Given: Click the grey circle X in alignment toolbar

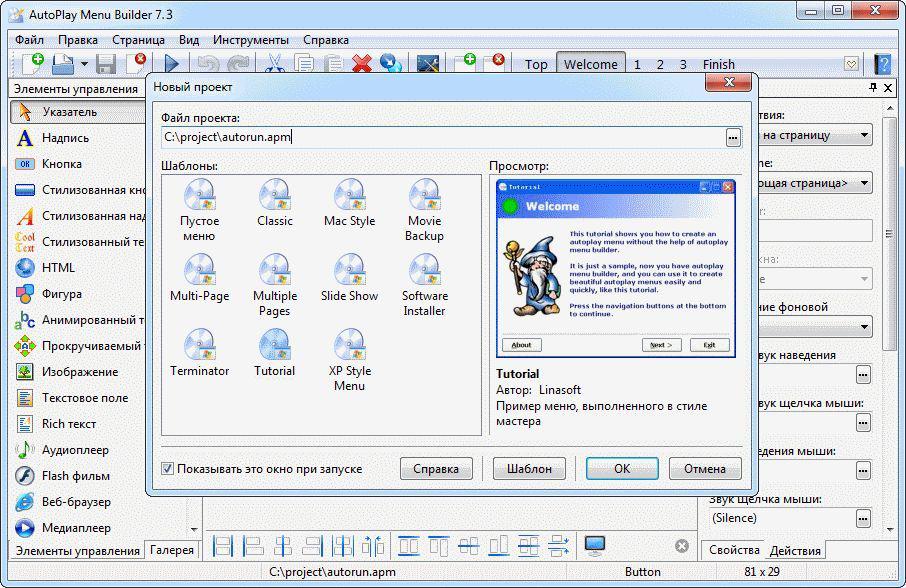Looking at the screenshot, I should [682, 546].
